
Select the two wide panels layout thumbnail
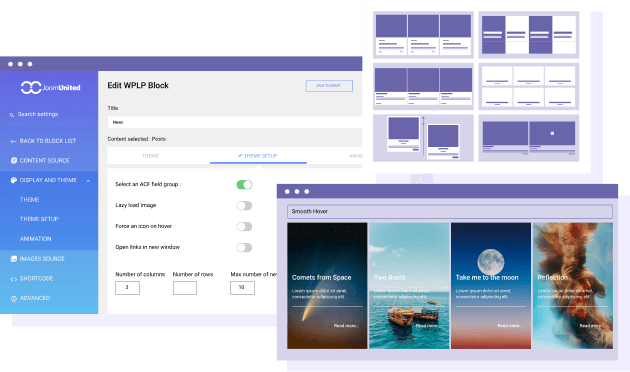[x=529, y=138]
